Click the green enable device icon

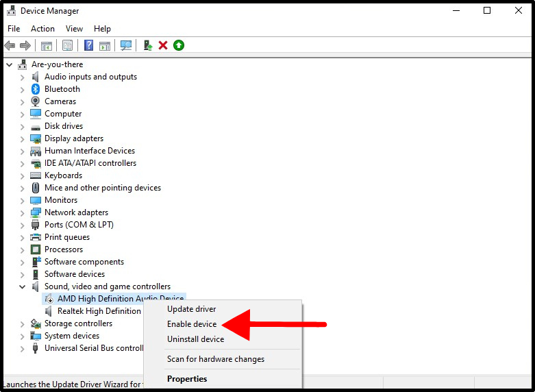[x=179, y=45]
